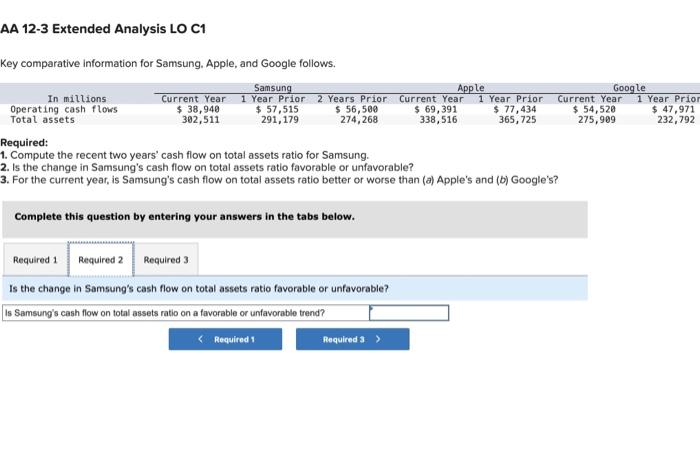Click requirement 3 comparing Apple's and Google's ratios

pyautogui.click(x=279, y=180)
